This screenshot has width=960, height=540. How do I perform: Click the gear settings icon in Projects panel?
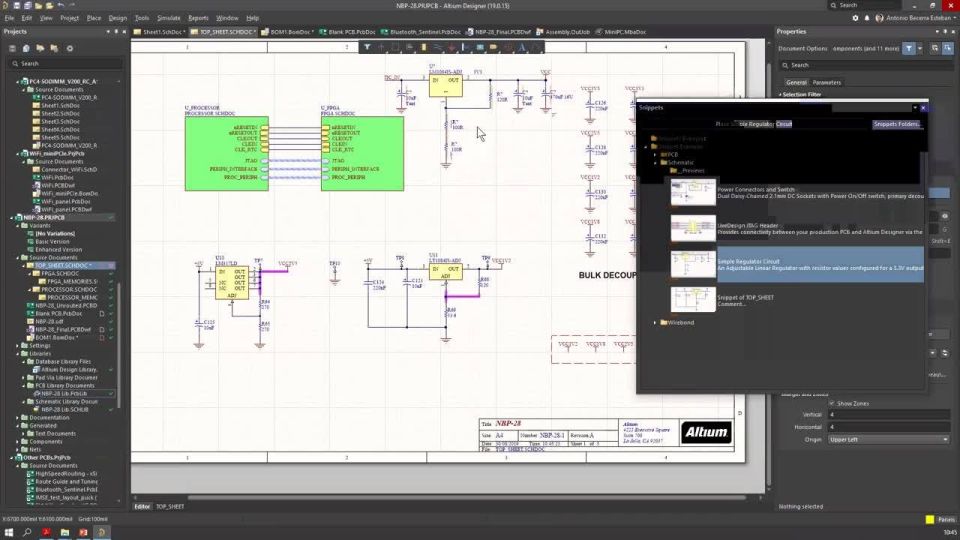point(69,48)
